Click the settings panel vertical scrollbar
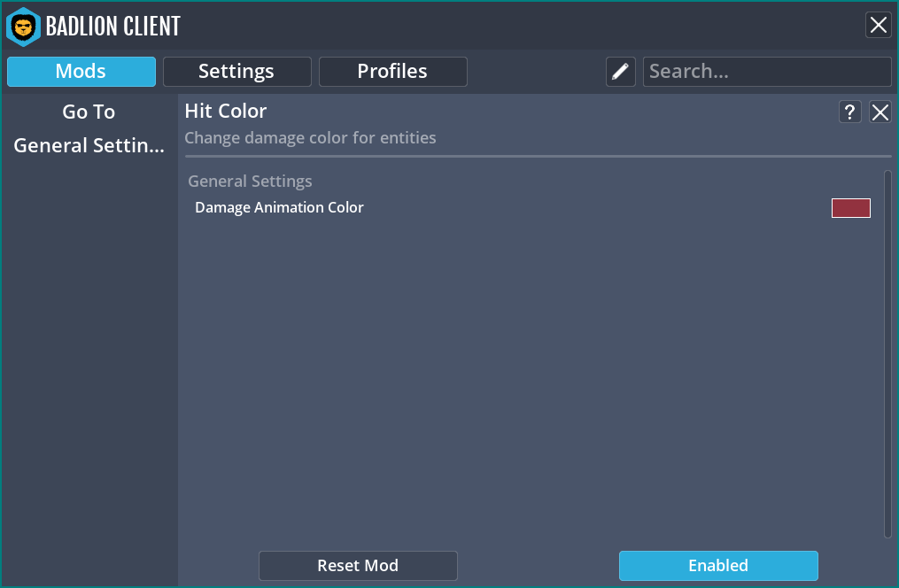899x588 pixels. [x=887, y=354]
